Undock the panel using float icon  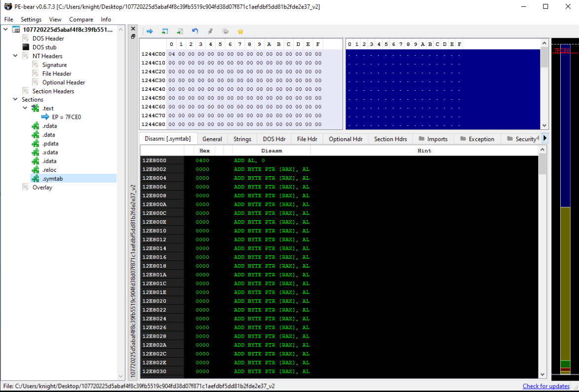pos(133,36)
